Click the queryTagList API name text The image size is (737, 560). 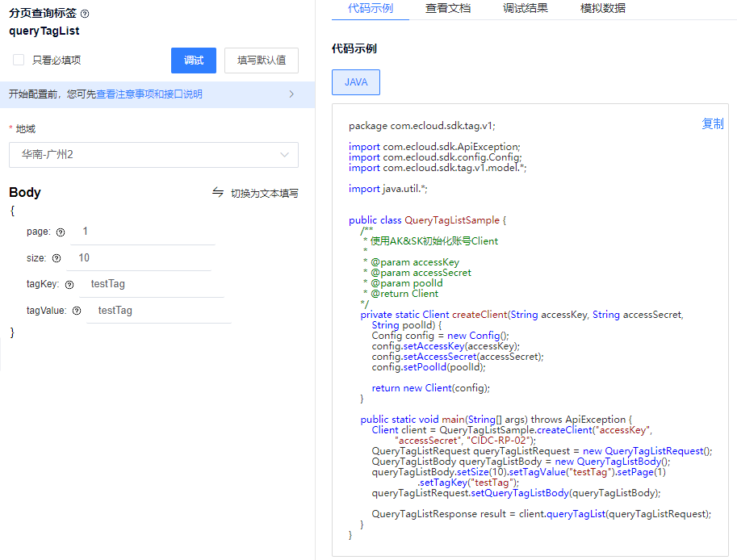44,31
